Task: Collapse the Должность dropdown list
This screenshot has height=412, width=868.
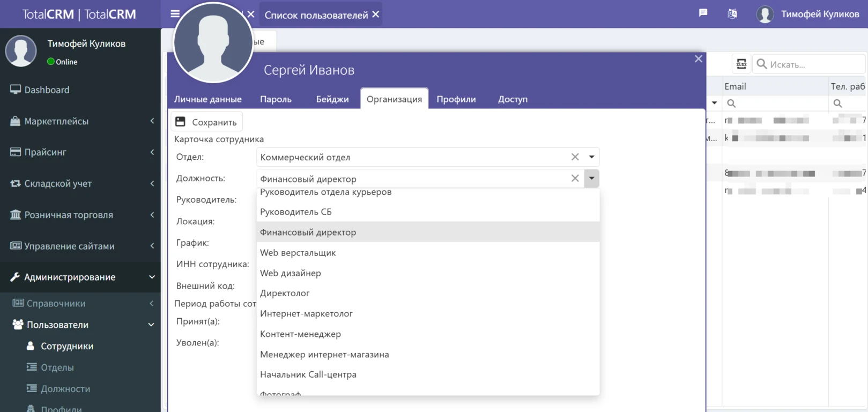Action: (591, 179)
